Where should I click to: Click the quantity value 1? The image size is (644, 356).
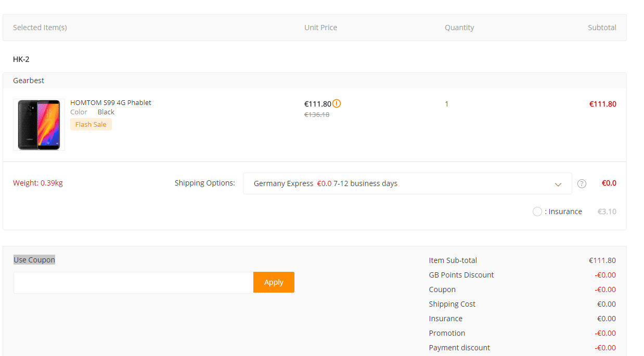click(446, 104)
